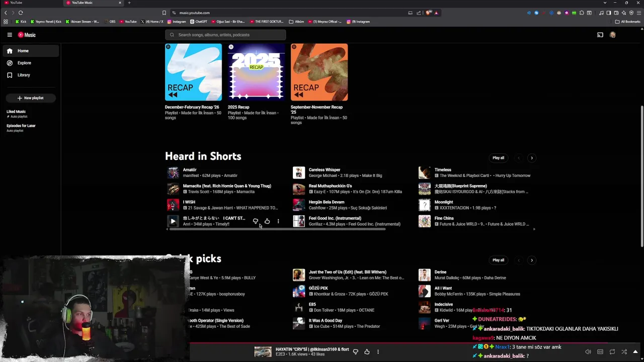Bookmark this page icon in the address bar

point(164,13)
